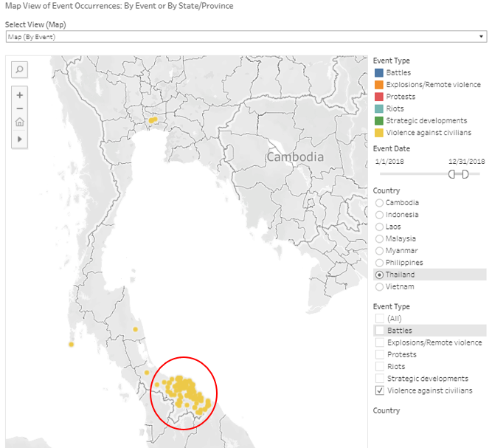
Task: Zoom out with the minus button
Action: point(20,108)
